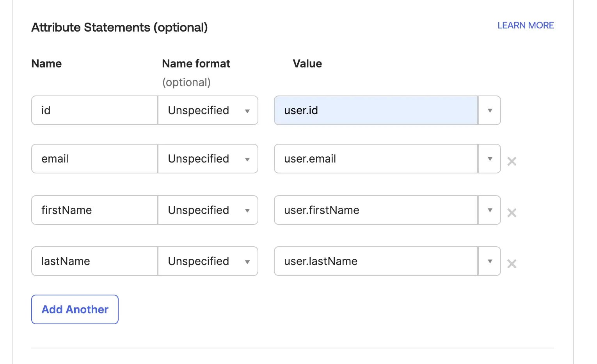This screenshot has width=597, height=364.
Task: Focus the email name input field
Action: (94, 159)
